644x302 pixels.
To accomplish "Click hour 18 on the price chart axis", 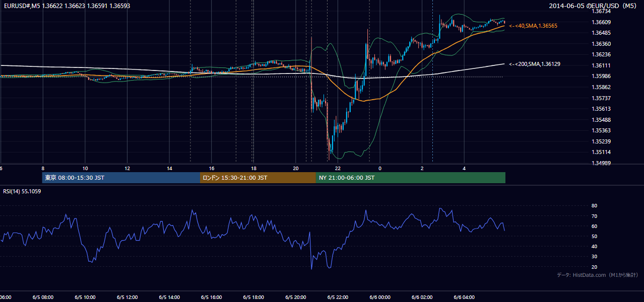I will (x=253, y=169).
